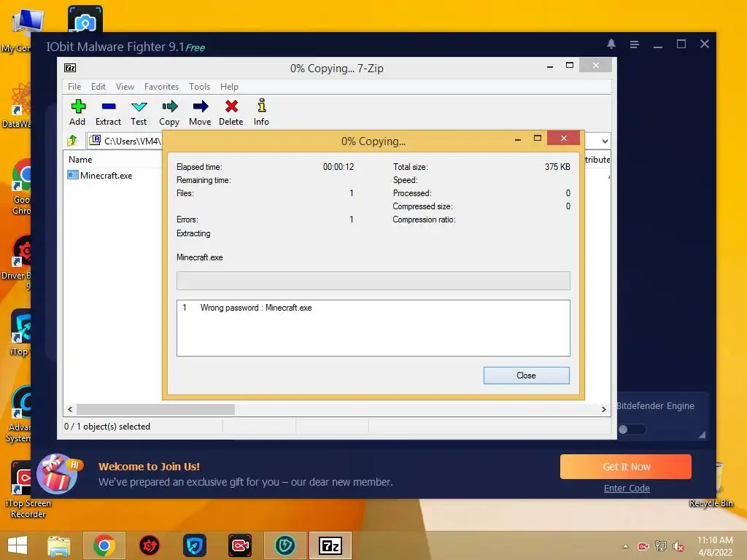Click the up-folder icon beside the address bar
Screen dimensions: 747x560
tap(72, 141)
